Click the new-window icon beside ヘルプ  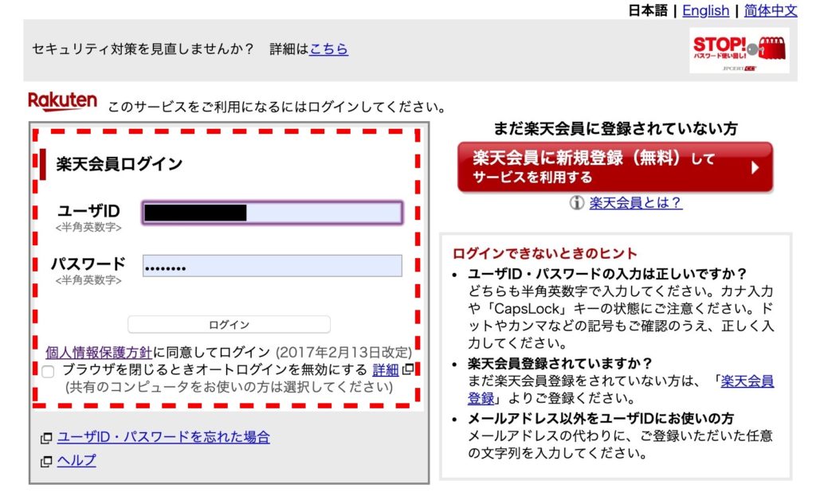(46, 461)
